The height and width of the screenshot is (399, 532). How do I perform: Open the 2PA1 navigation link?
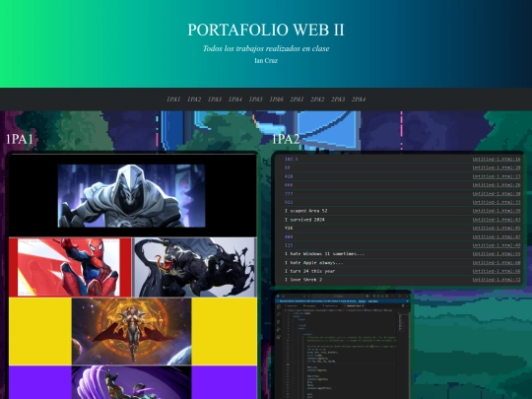point(297,100)
